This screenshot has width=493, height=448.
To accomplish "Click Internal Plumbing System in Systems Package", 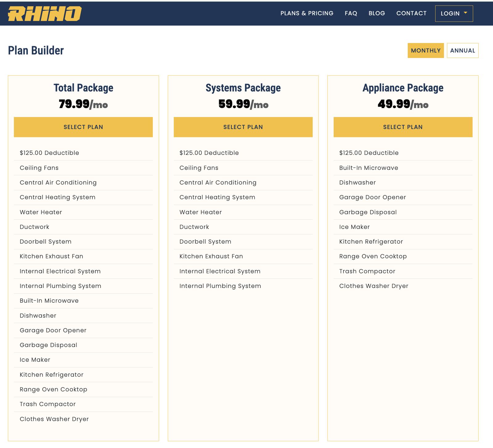I will point(243,286).
